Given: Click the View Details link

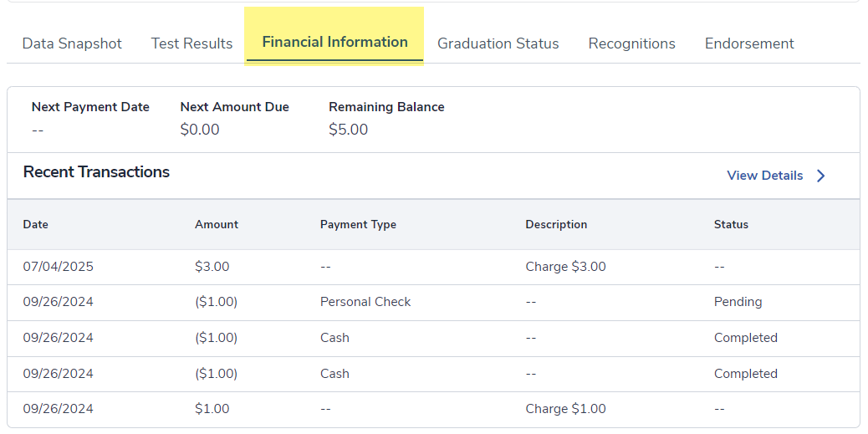Looking at the screenshot, I should pos(764,176).
